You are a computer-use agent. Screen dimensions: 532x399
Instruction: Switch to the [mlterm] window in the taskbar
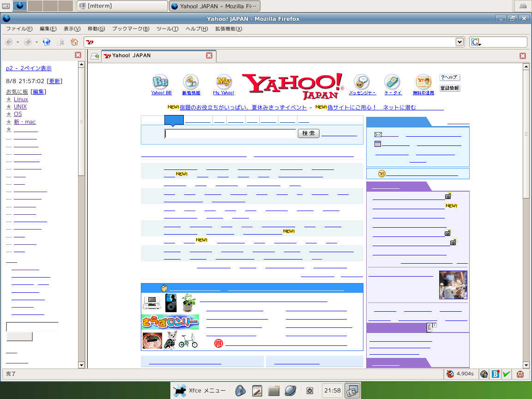(122, 6)
